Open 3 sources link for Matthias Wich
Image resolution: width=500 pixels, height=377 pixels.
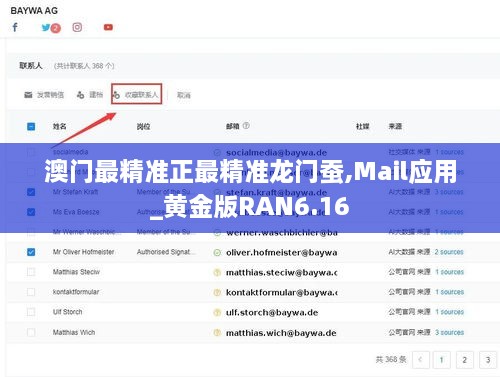click(x=449, y=332)
